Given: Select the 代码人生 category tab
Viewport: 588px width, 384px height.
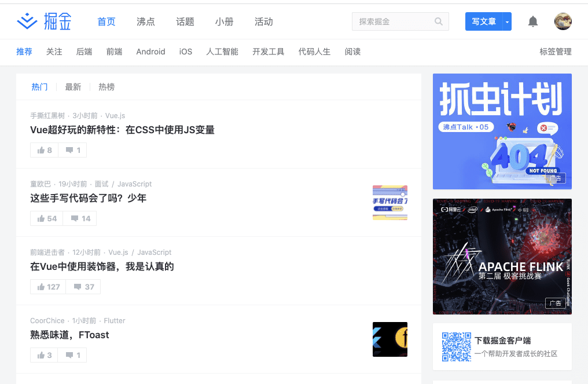Looking at the screenshot, I should click(314, 52).
